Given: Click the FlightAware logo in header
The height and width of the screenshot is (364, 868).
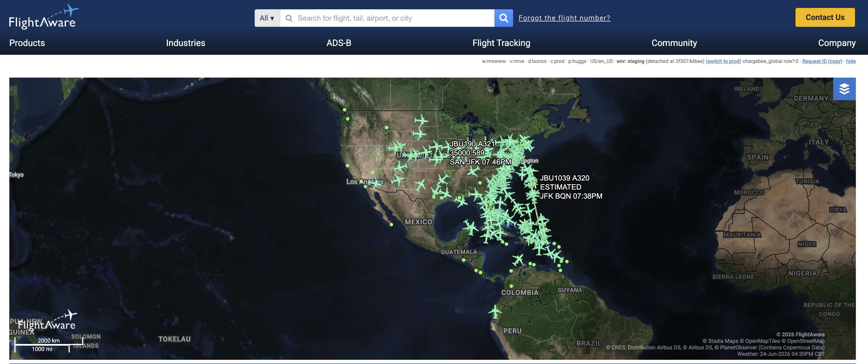Looking at the screenshot, I should coord(43,17).
